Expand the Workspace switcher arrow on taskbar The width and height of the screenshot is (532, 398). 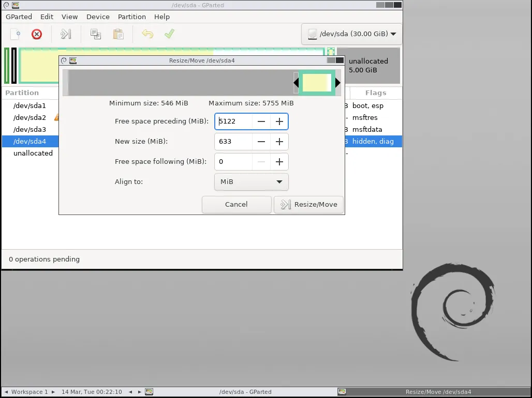(x=53, y=392)
